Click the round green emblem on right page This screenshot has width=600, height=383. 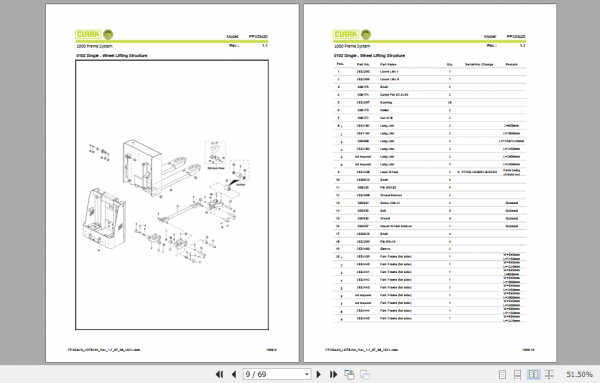pos(366,34)
